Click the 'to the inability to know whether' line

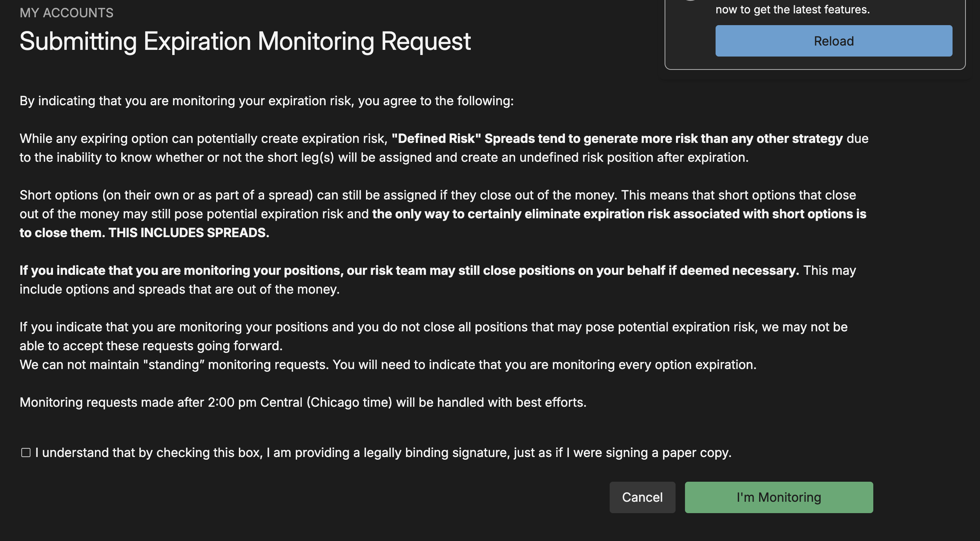click(x=384, y=157)
